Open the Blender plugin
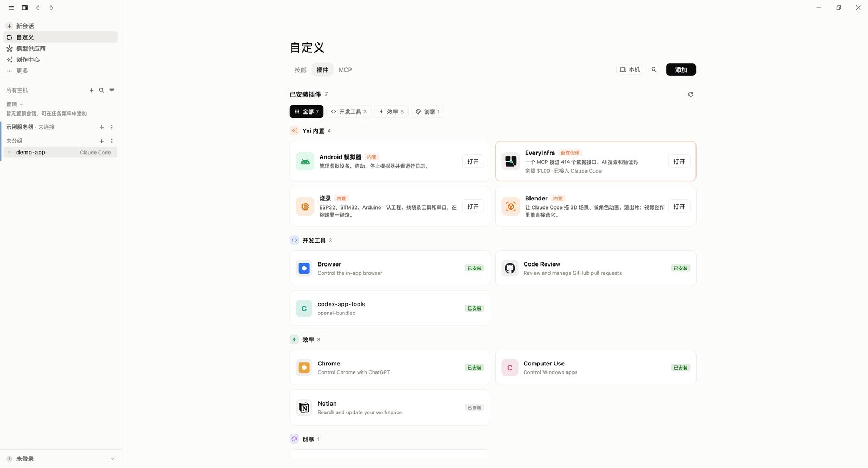This screenshot has width=868, height=468. 679,206
